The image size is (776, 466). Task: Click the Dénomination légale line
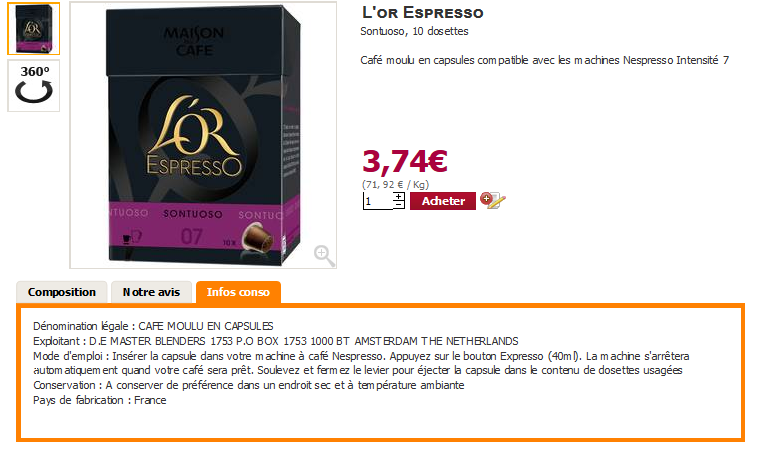pyautogui.click(x=153, y=326)
